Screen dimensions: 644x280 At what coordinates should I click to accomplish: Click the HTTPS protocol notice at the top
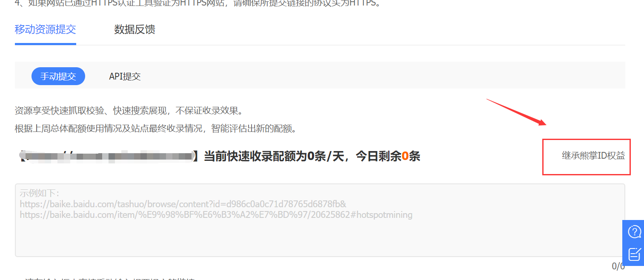pos(198,4)
